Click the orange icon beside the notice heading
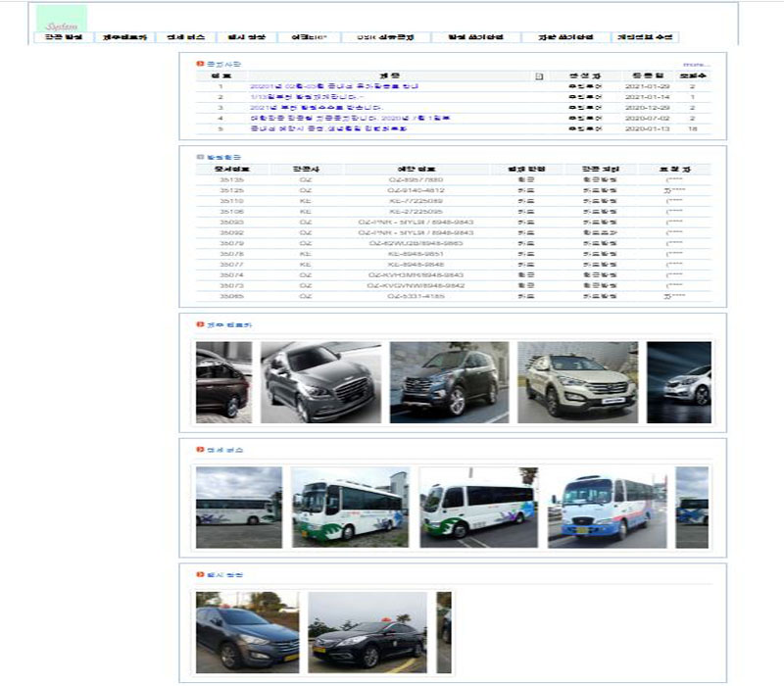Viewport: 784px width, 686px height. pos(200,64)
